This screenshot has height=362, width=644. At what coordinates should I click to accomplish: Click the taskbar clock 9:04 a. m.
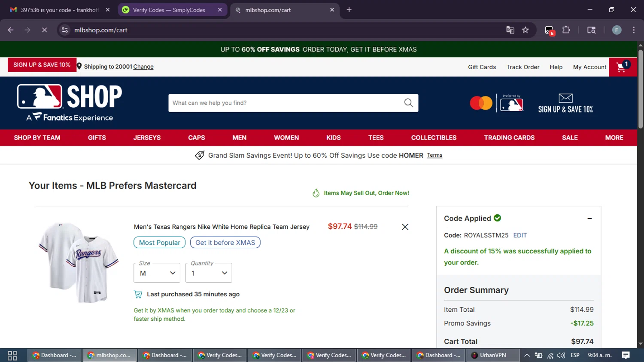(599, 356)
